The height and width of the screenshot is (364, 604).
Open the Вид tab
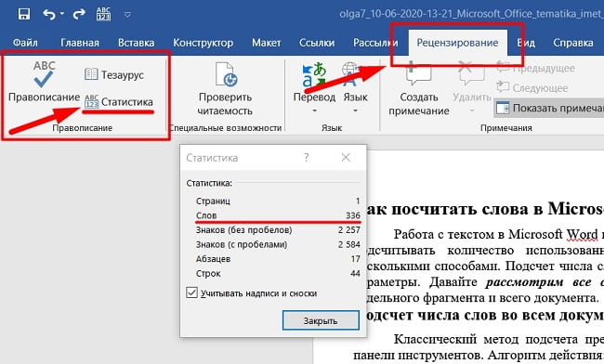tap(526, 43)
